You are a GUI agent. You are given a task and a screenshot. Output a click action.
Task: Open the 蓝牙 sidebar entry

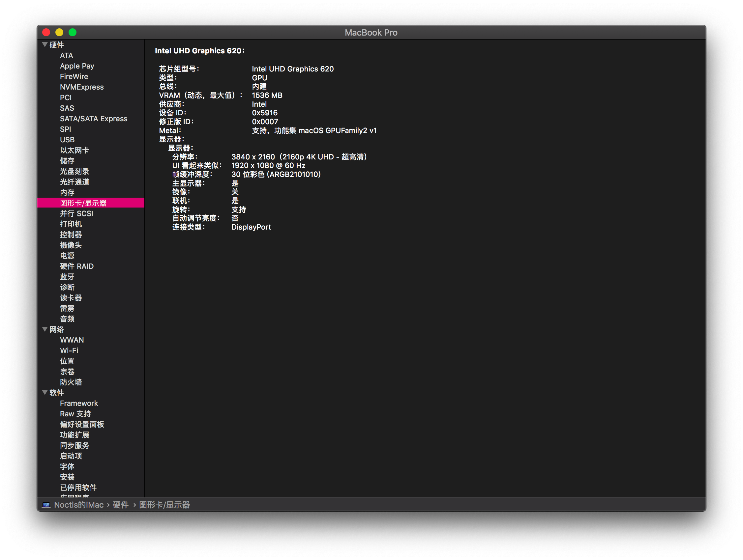[x=67, y=277]
